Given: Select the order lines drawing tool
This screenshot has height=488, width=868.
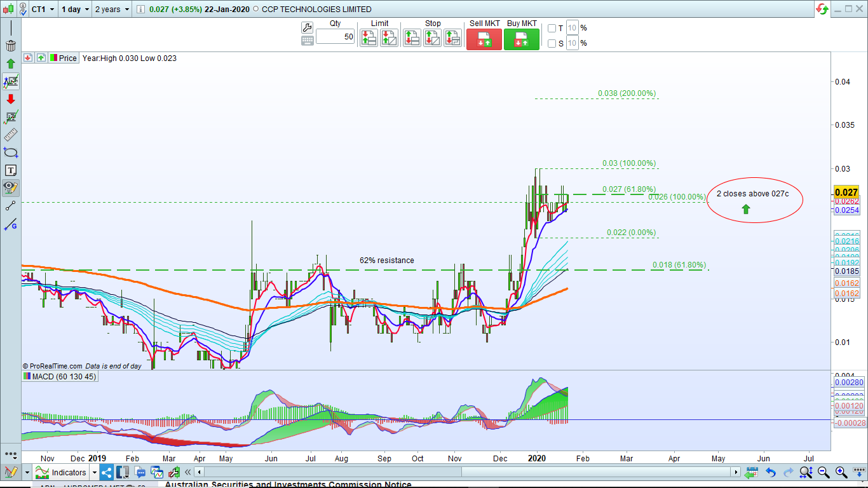Looking at the screenshot, I should click(x=11, y=81).
